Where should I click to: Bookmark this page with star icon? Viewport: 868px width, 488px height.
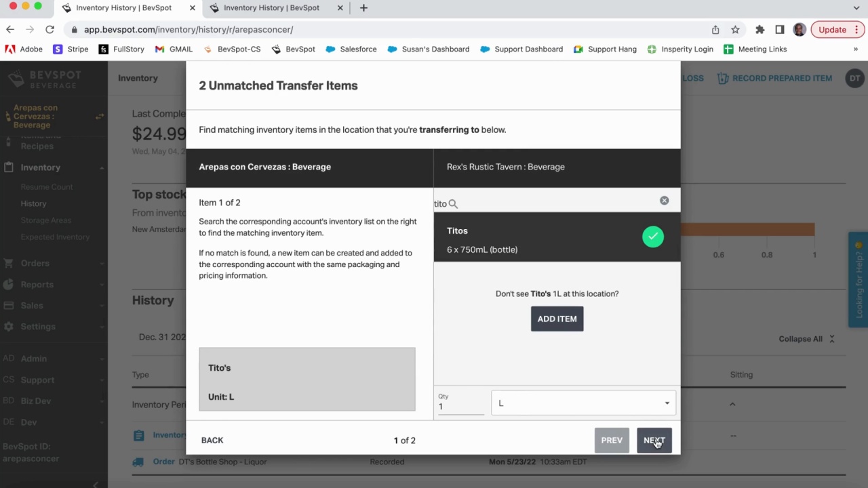735,30
